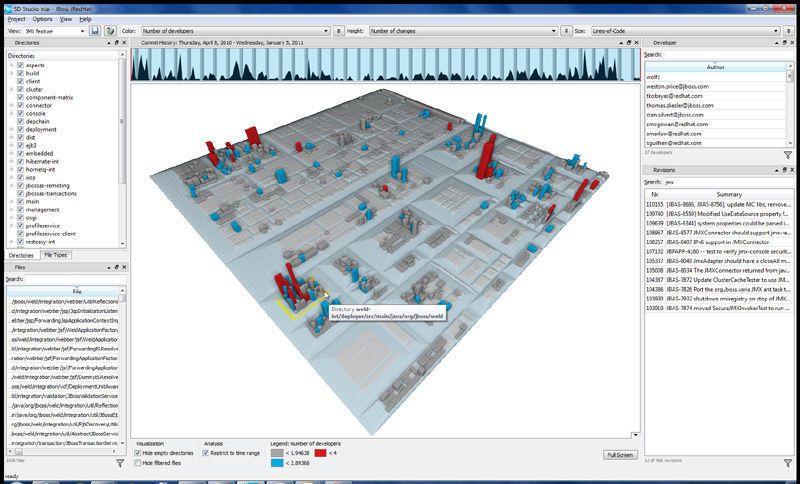Image resolution: width=800 pixels, height=484 pixels.
Task: Open the Options menu
Action: (42, 19)
